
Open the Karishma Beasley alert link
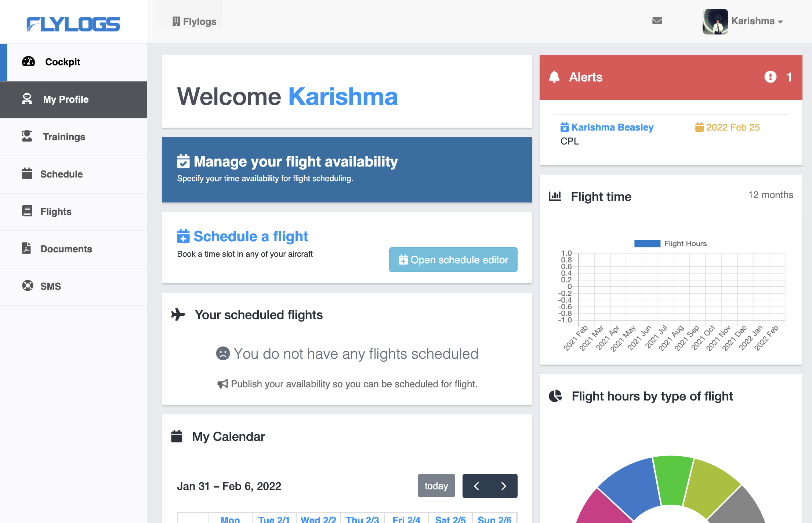(612, 127)
